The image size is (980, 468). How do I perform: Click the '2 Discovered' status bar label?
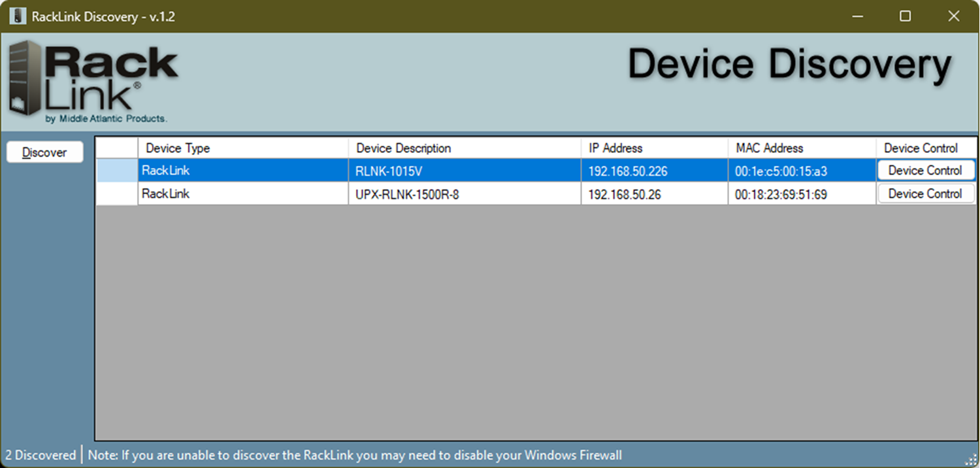click(41, 455)
